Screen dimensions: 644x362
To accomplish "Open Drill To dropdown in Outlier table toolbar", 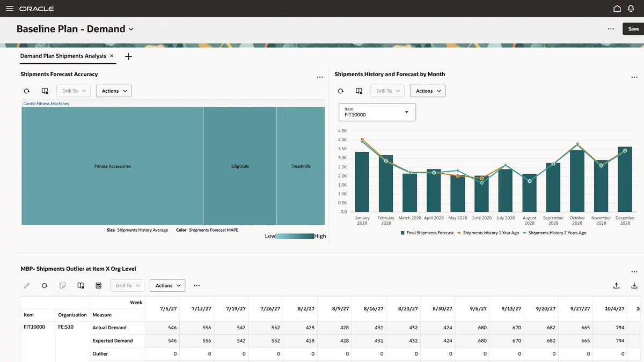I will click(127, 286).
